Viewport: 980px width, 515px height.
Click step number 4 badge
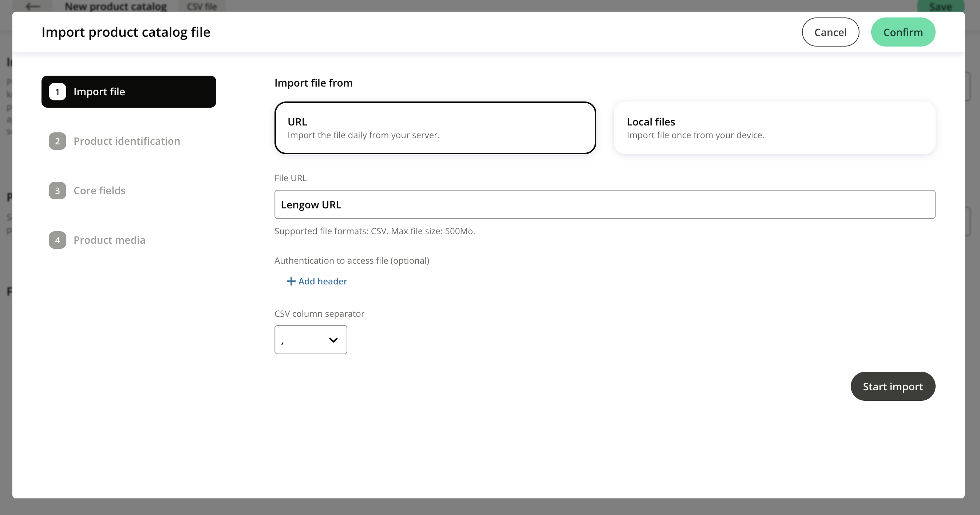coord(58,240)
